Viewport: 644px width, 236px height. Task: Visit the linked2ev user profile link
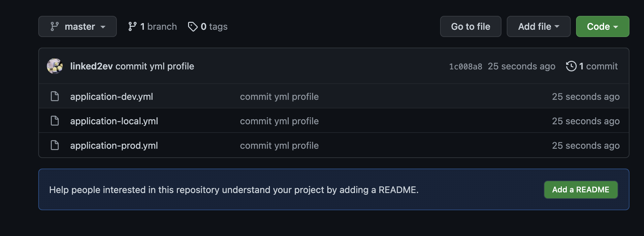pos(91,66)
